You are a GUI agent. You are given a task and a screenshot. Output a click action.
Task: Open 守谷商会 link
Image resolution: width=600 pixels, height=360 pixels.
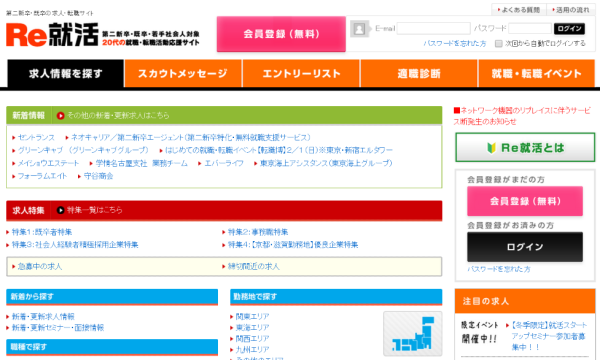pos(98,176)
